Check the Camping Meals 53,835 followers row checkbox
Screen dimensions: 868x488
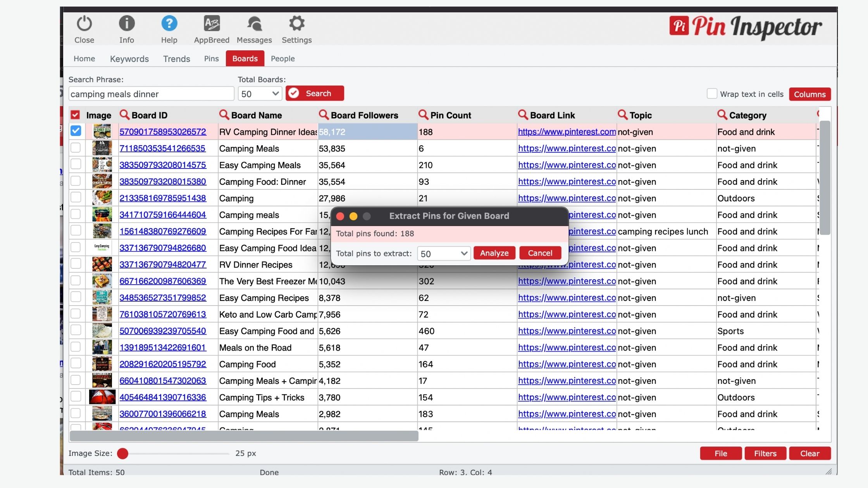tap(76, 148)
